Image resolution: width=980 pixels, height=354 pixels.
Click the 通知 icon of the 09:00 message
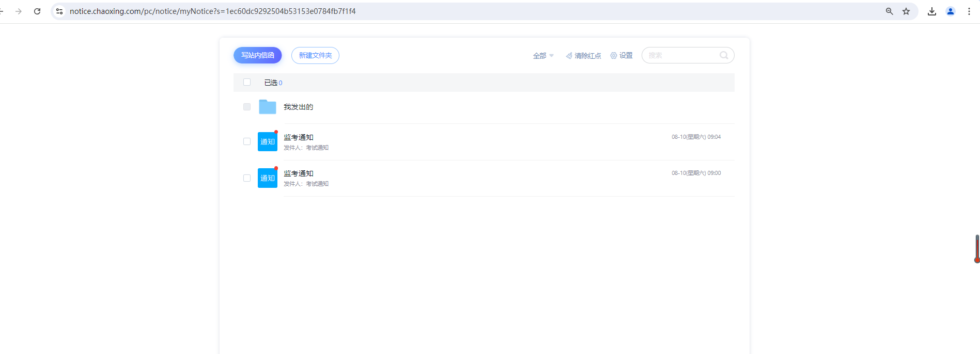pyautogui.click(x=268, y=178)
